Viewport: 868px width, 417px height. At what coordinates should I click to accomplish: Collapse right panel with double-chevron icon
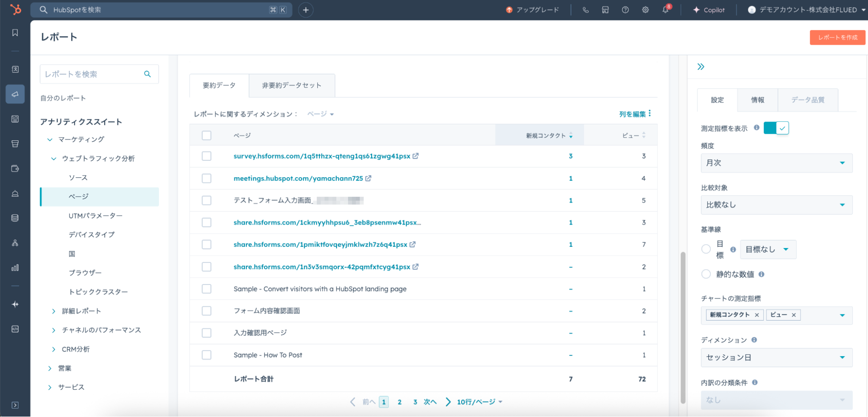[x=701, y=67]
